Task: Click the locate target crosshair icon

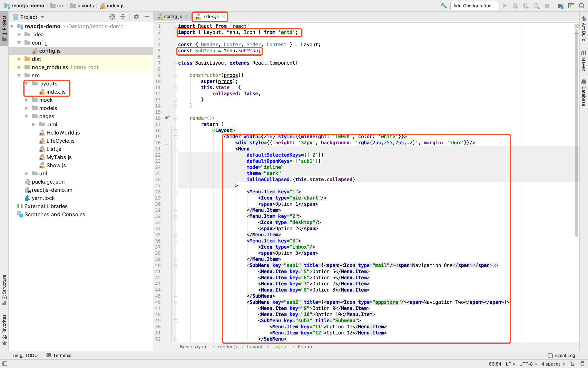Action: (x=112, y=17)
